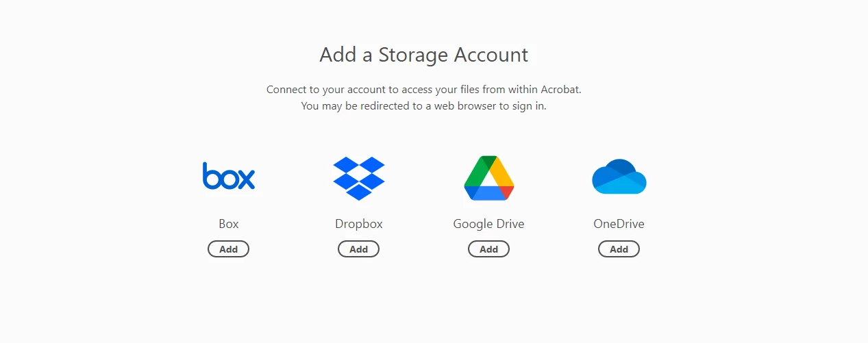Add a Box storage account

229,249
